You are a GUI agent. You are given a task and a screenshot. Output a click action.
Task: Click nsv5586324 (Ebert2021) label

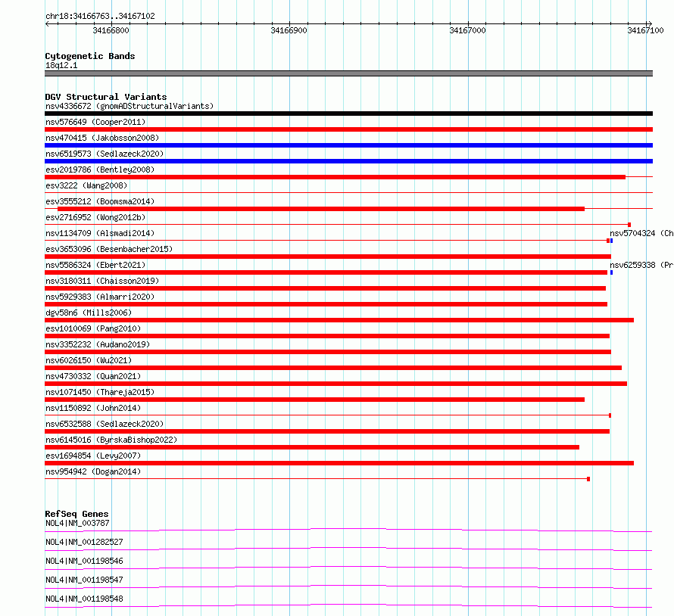(95, 265)
